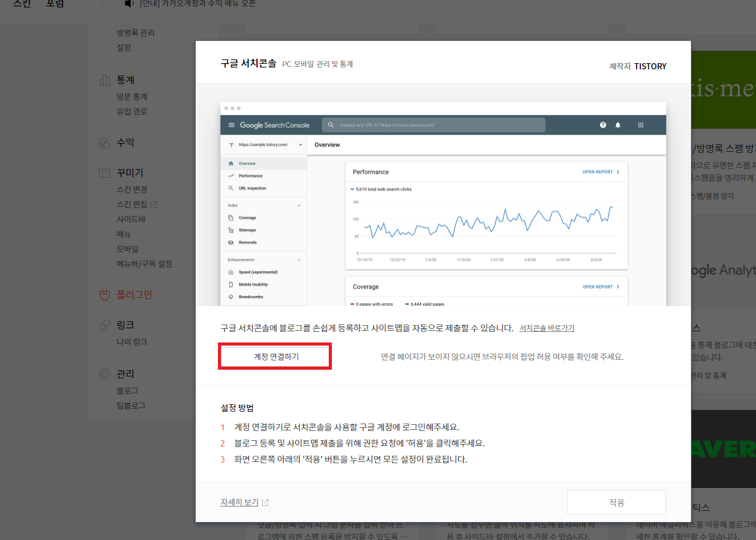
Task: Open the 수익 menu
Action: (x=126, y=142)
